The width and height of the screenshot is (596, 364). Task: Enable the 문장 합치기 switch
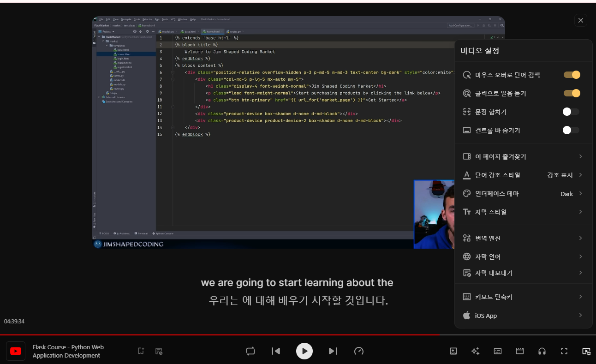(x=571, y=112)
